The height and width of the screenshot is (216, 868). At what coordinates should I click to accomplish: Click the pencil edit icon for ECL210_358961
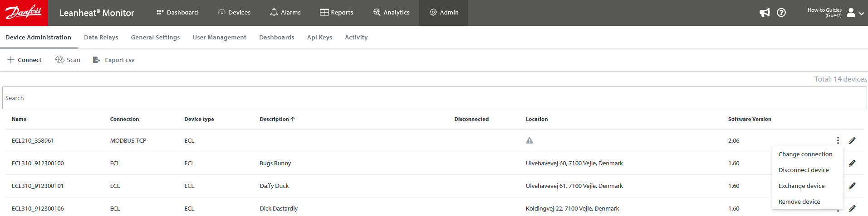tap(852, 141)
